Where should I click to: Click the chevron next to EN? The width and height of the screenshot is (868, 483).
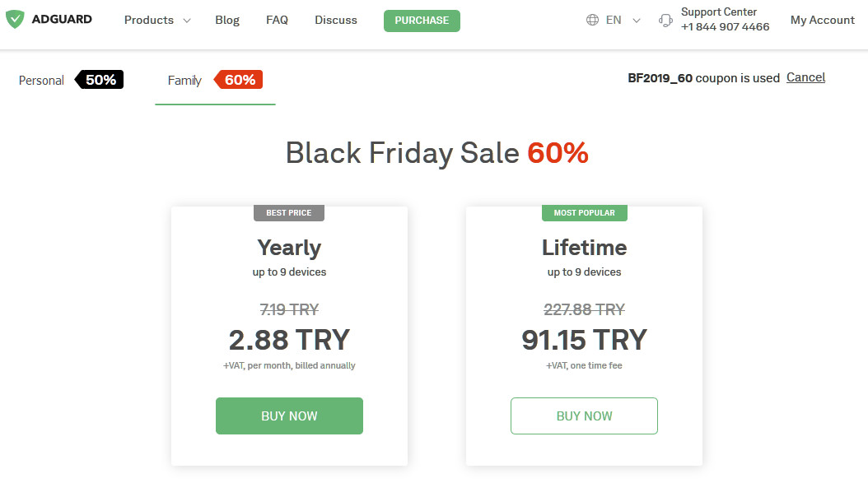click(x=637, y=21)
